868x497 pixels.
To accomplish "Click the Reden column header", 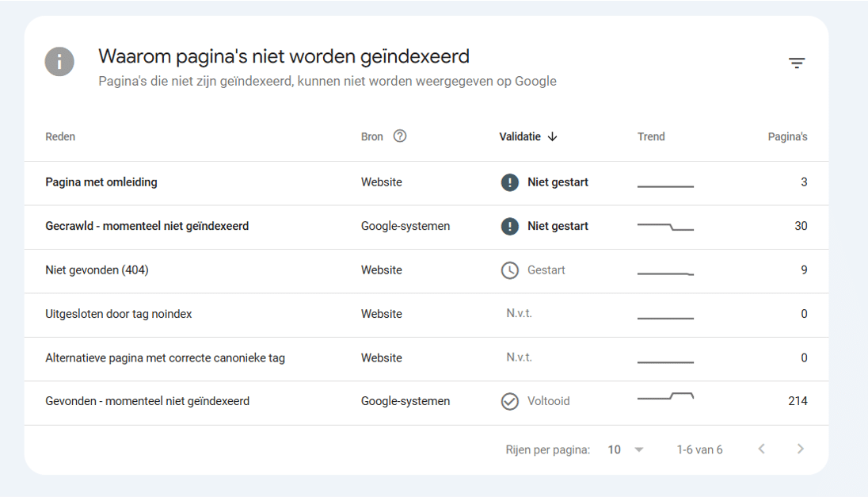I will pos(60,137).
